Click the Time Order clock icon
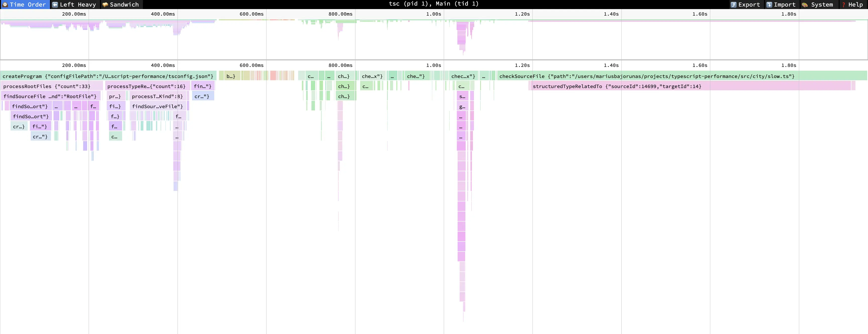Image resolution: width=868 pixels, height=334 pixels. 5,4
